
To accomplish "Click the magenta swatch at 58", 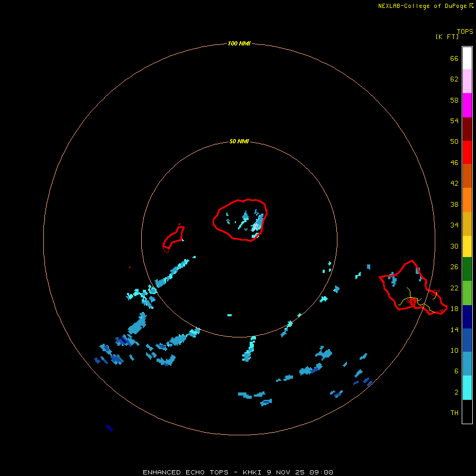I will [x=467, y=105].
